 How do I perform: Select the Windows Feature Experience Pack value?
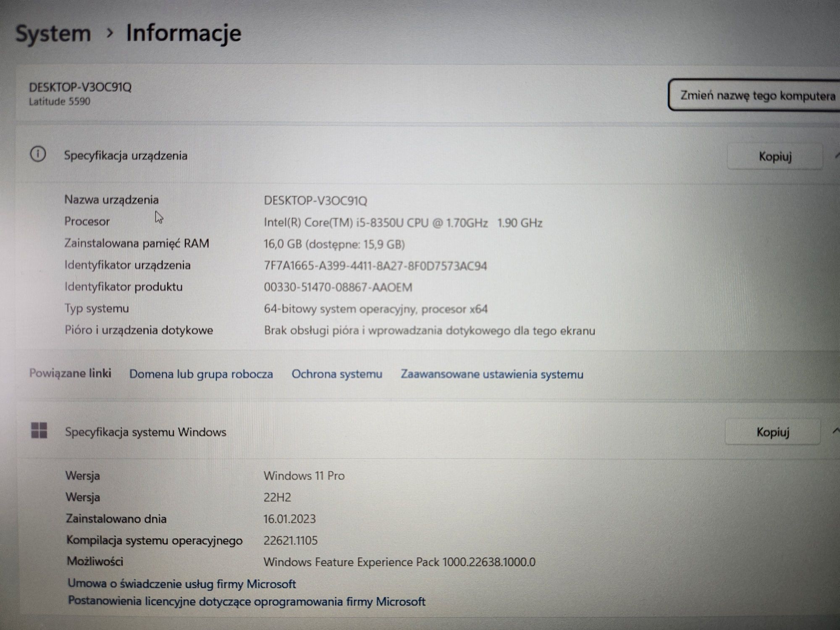coord(399,562)
